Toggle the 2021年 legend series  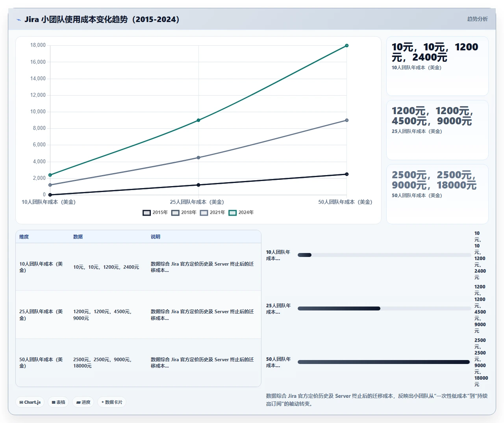[213, 212]
